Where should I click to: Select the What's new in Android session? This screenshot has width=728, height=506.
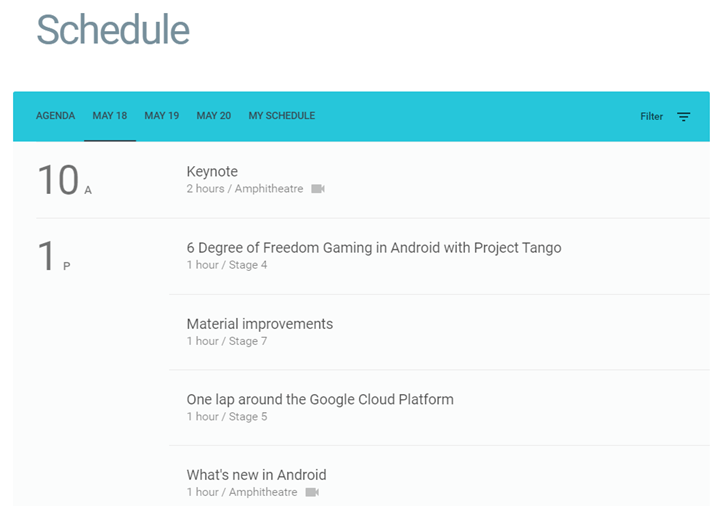[257, 475]
